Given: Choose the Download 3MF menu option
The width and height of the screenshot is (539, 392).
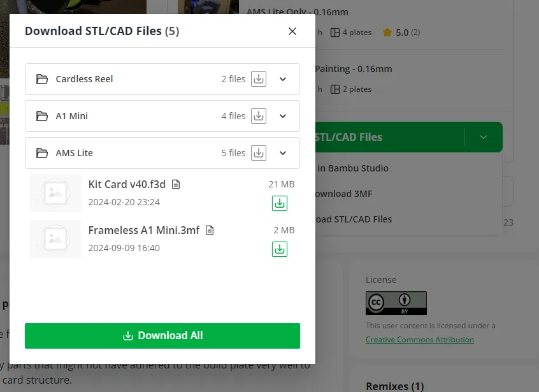Looking at the screenshot, I should point(344,194).
